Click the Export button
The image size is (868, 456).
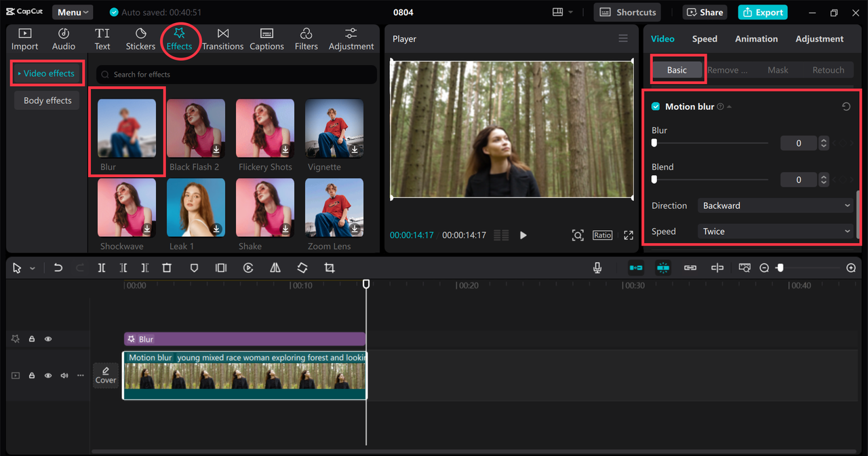(x=763, y=12)
